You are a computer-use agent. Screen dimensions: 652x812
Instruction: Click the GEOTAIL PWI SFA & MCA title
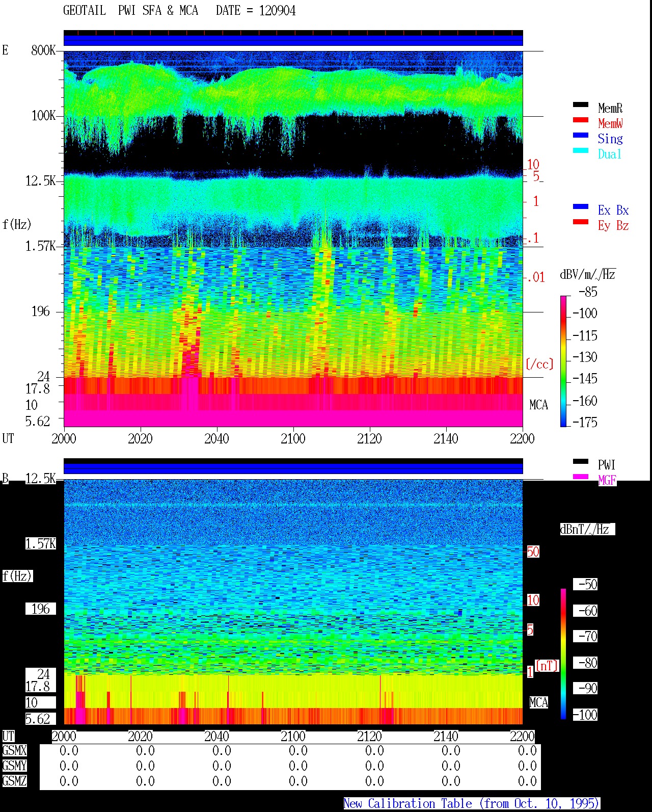(130, 11)
